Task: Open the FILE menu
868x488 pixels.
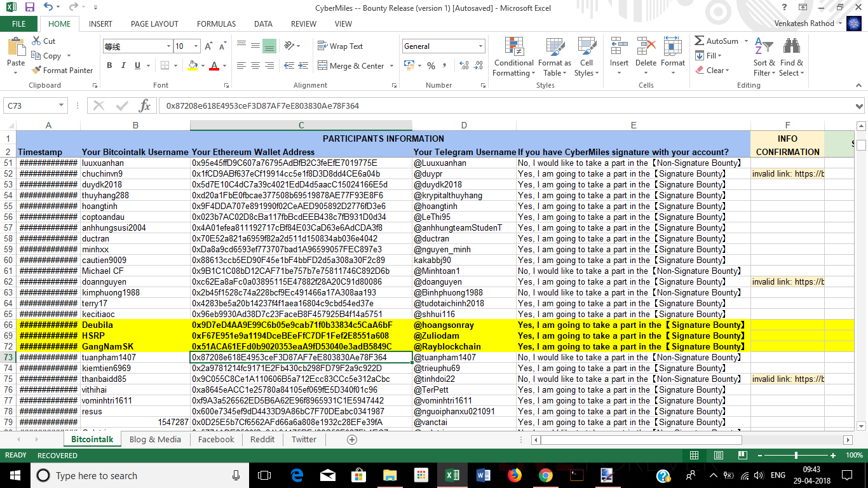Action: [x=19, y=24]
